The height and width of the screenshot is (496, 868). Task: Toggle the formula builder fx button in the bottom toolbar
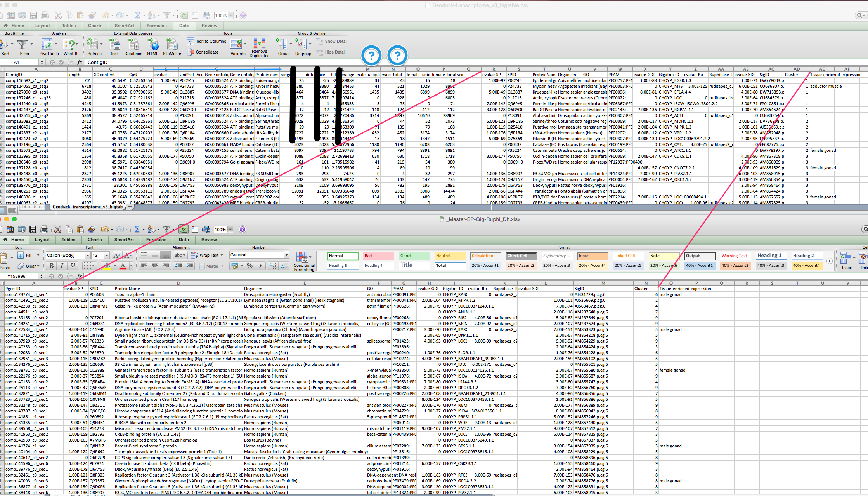click(184, 230)
